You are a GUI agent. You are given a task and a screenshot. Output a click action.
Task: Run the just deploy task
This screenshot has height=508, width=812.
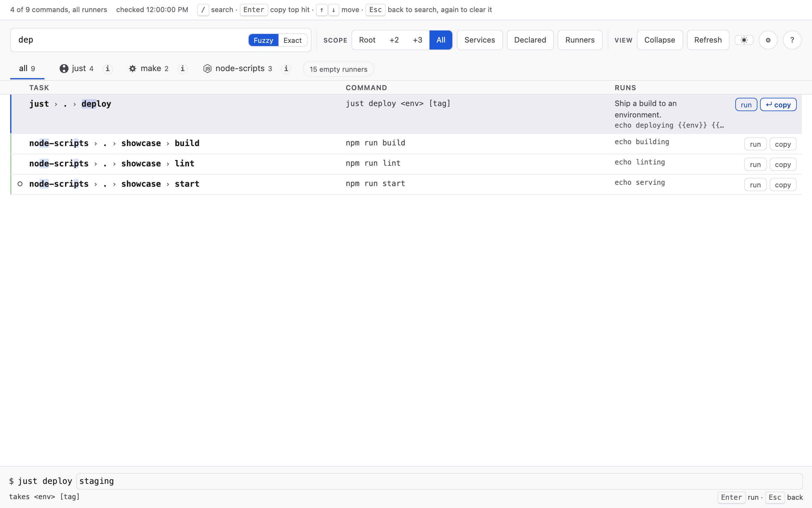[x=746, y=105]
